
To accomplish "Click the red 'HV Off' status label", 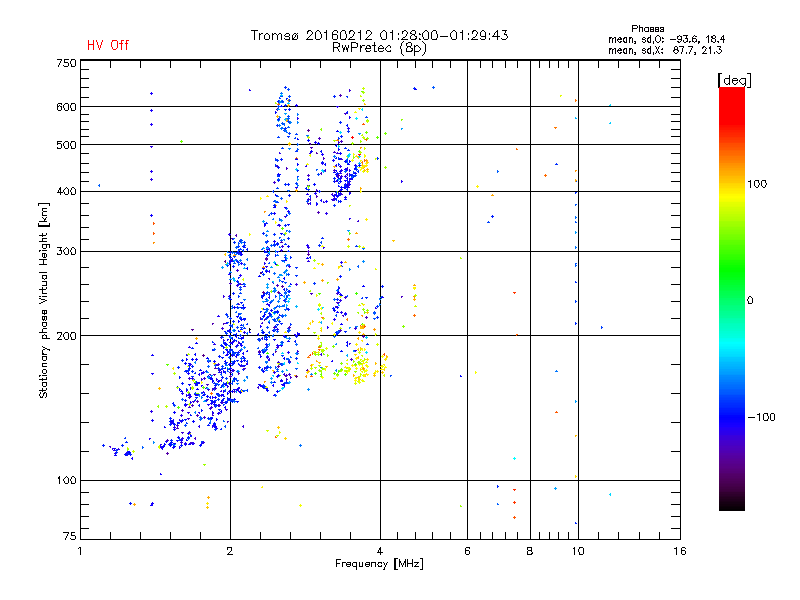I will point(108,45).
